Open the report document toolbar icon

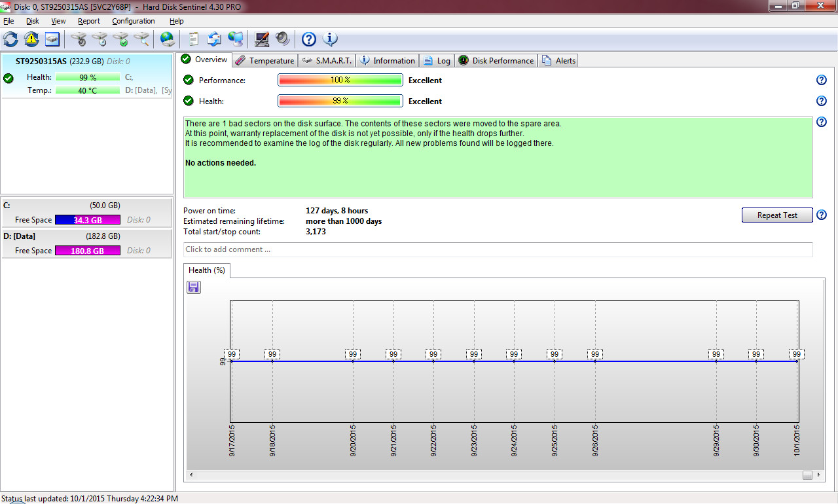(193, 39)
